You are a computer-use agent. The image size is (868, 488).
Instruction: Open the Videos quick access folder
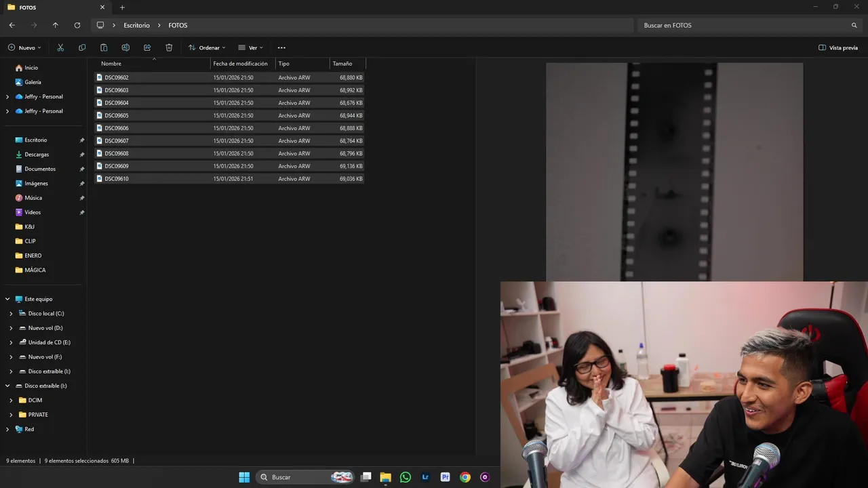pyautogui.click(x=33, y=212)
